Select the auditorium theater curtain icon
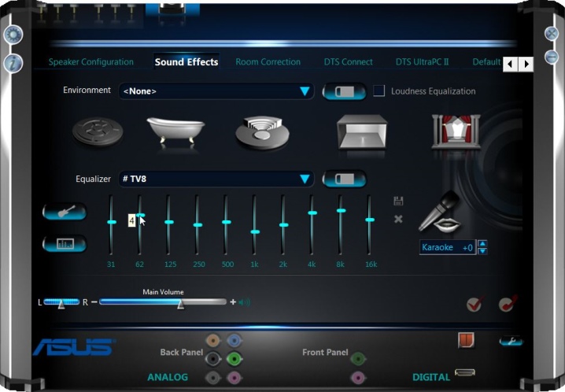This screenshot has width=565, height=392. pos(456,131)
